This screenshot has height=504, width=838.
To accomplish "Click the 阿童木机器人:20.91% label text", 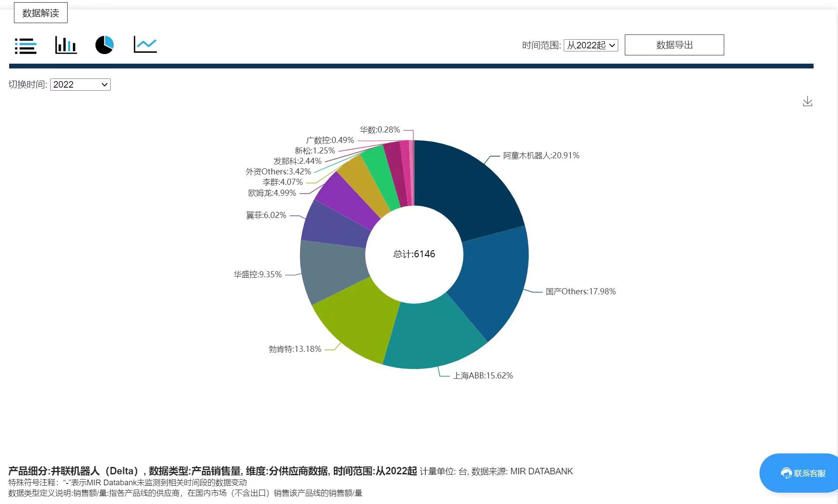I will [x=541, y=156].
